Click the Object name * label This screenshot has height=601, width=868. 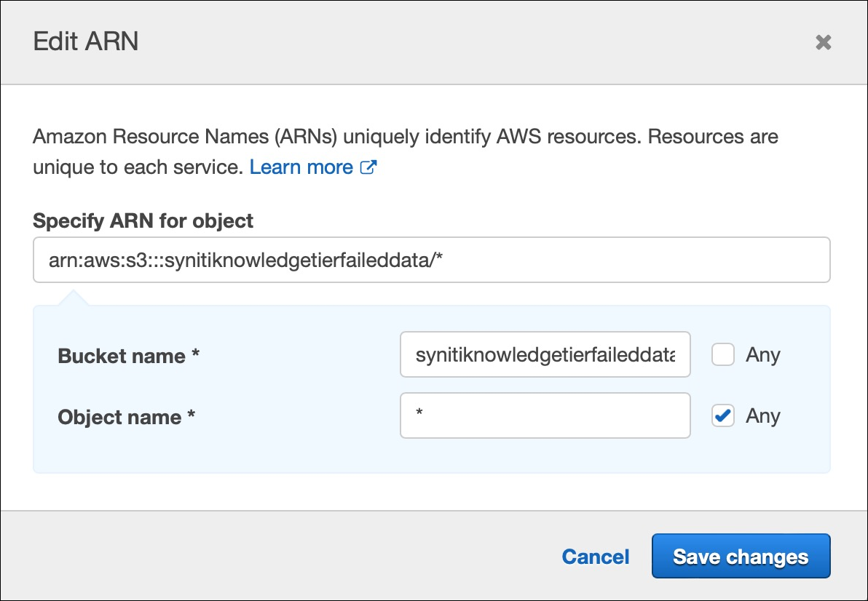pyautogui.click(x=126, y=417)
